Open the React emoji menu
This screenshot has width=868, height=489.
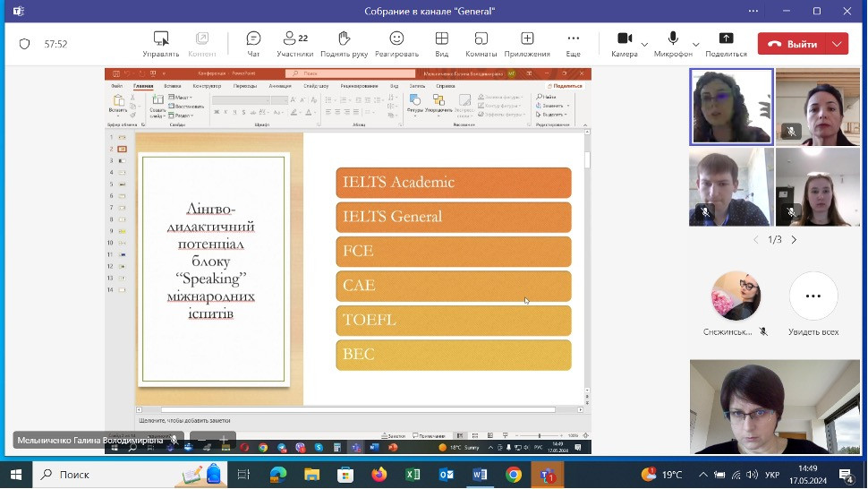[x=396, y=43]
